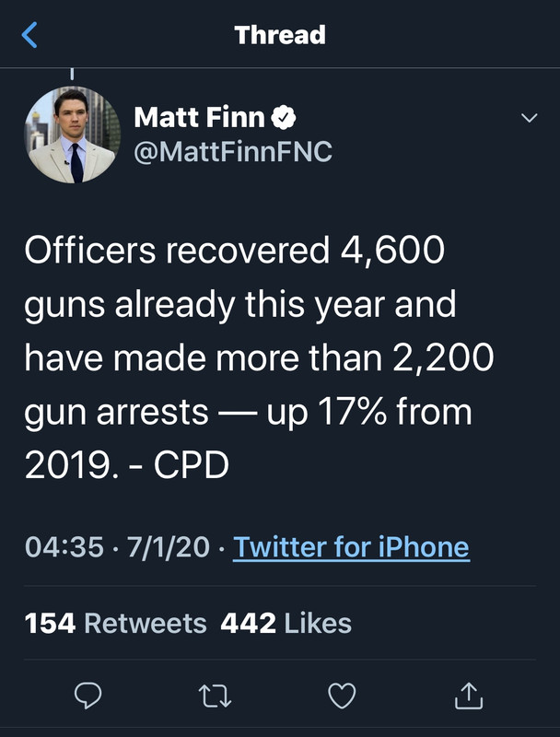
Task: View the list of 154 Retweets
Action: (115, 624)
